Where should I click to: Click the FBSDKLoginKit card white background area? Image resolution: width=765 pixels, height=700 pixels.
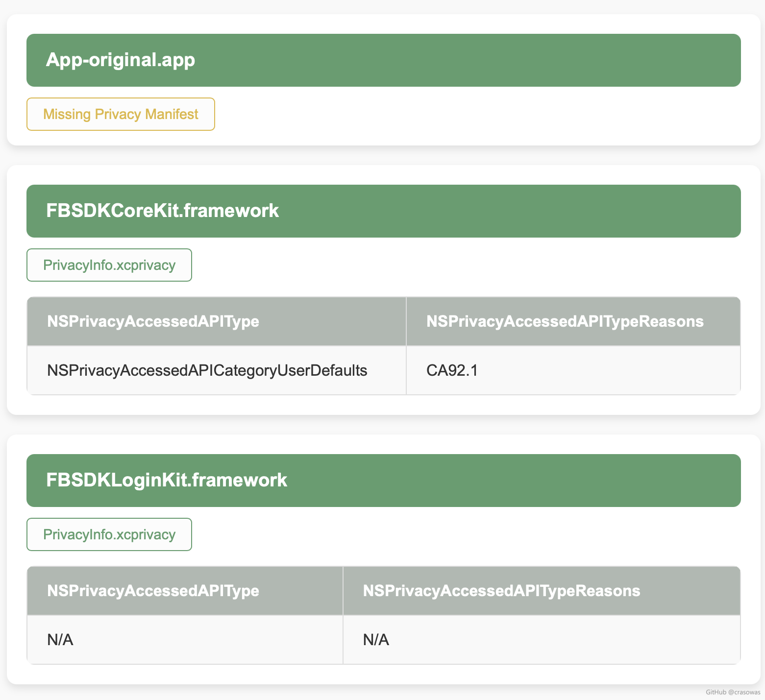tap(466, 534)
